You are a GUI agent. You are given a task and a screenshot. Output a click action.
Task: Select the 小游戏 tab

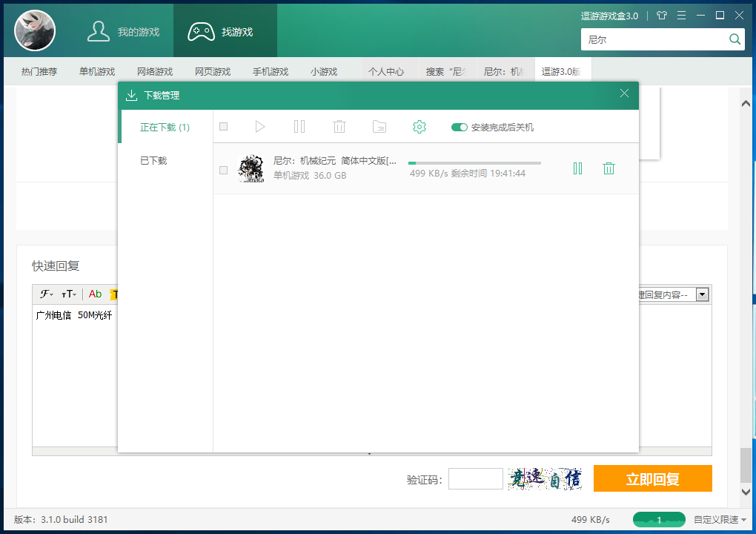click(x=323, y=71)
